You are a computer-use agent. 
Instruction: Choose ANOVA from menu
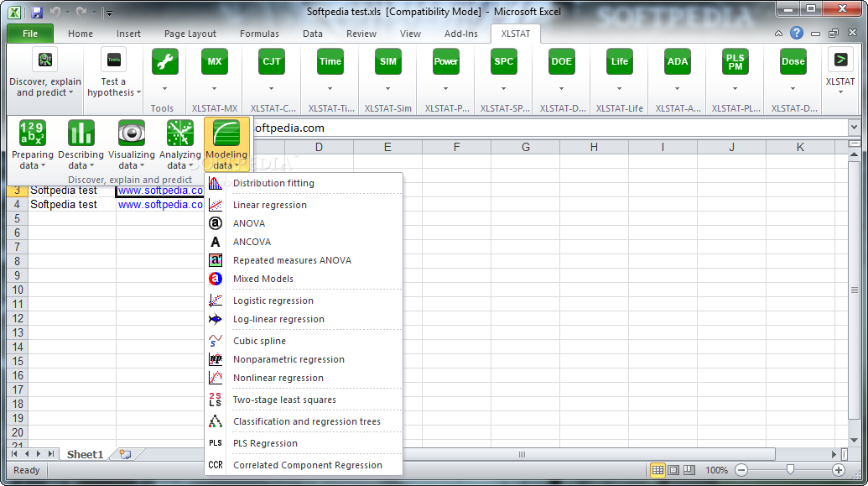click(304, 223)
